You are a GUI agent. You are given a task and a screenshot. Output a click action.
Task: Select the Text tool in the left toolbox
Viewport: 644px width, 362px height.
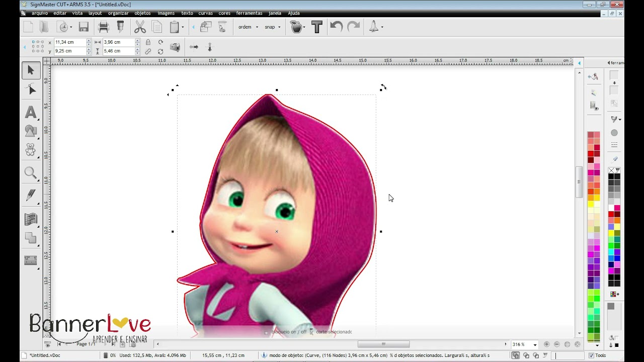[31, 112]
